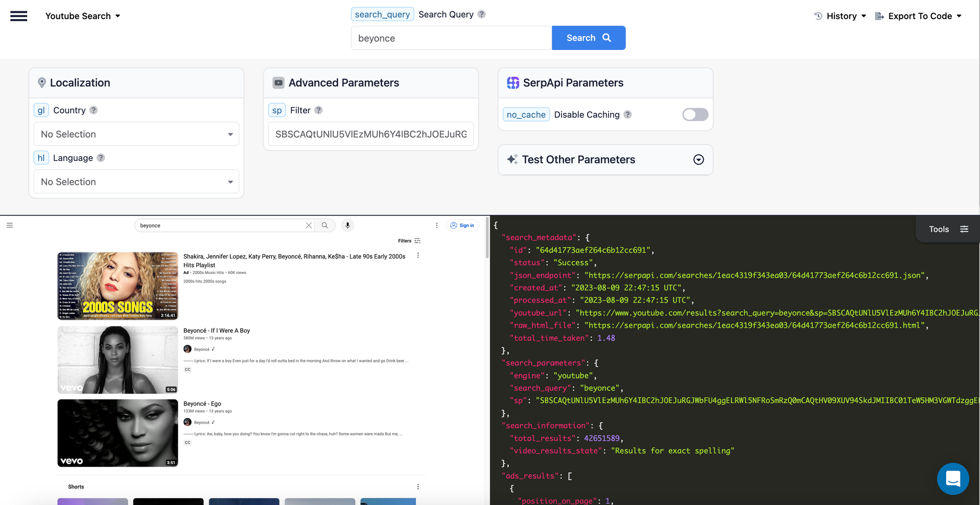Open the chat support widget
The width and height of the screenshot is (980, 505).
[x=953, y=479]
